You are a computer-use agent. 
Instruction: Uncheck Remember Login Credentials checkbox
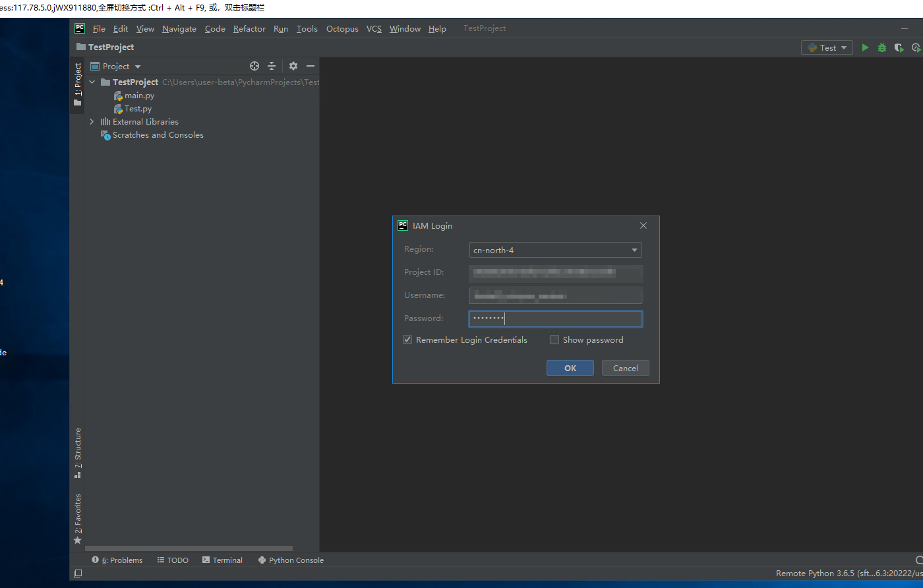coord(407,340)
